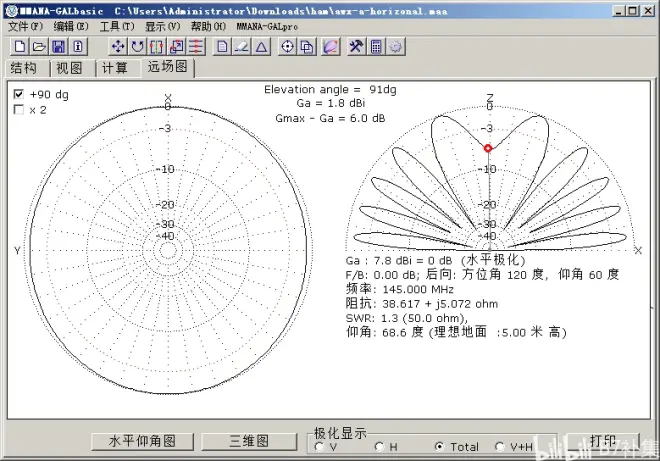Click the save floppy disk icon
660x461 pixels.
pyautogui.click(x=58, y=47)
